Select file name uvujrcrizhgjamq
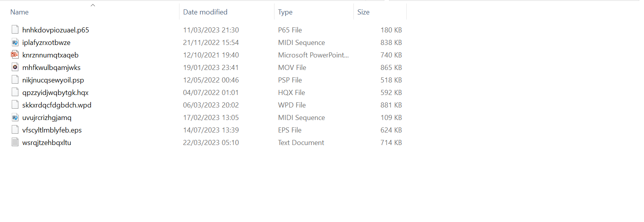 pyautogui.click(x=47, y=118)
